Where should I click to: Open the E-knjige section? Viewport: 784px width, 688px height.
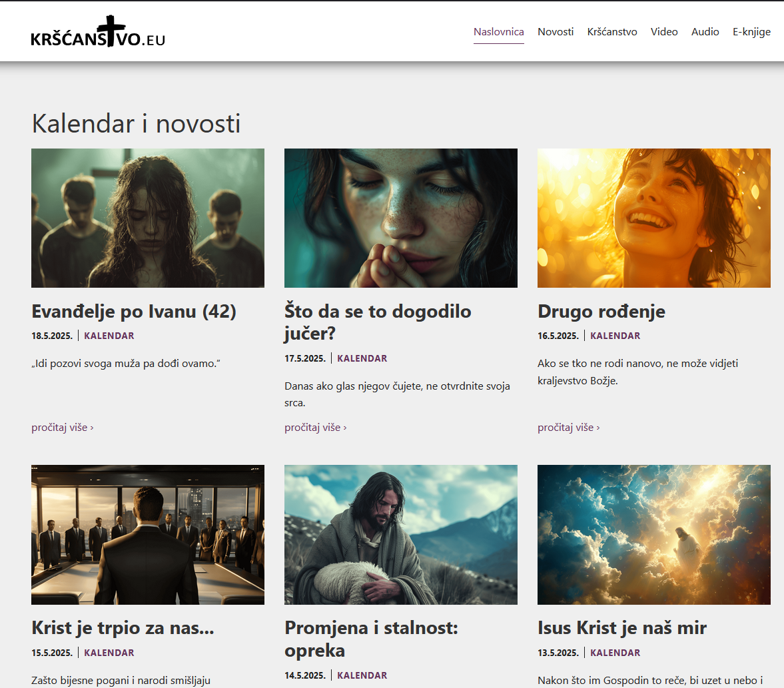tap(751, 31)
